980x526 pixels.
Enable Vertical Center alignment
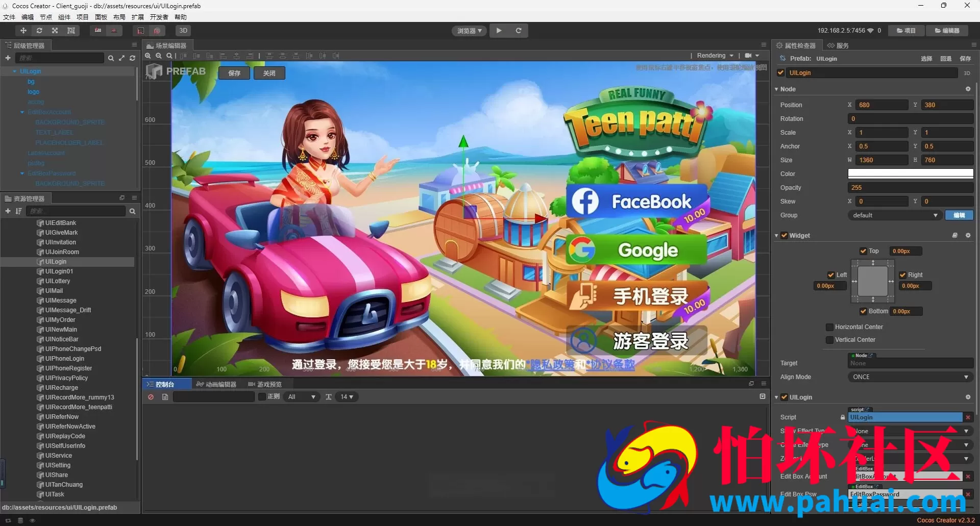click(x=829, y=340)
